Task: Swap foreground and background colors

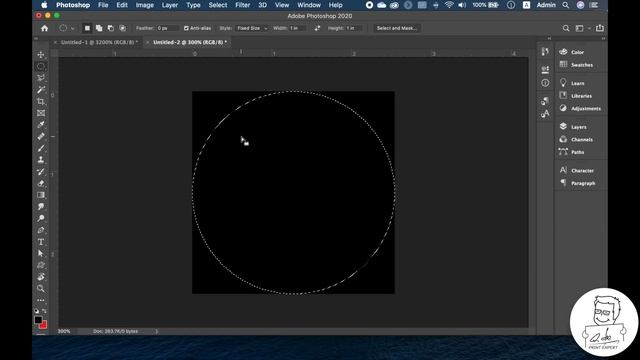Action: (x=44, y=311)
